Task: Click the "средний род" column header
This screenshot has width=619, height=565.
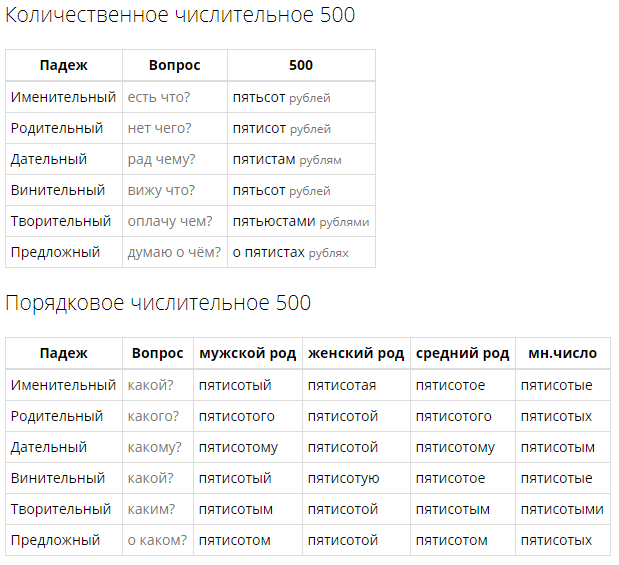Action: point(463,353)
